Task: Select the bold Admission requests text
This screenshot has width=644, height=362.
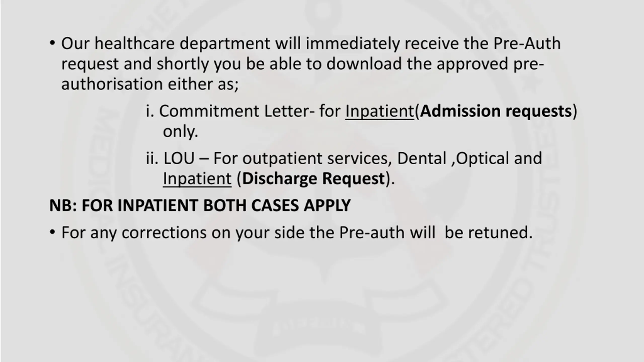Action: (x=496, y=111)
